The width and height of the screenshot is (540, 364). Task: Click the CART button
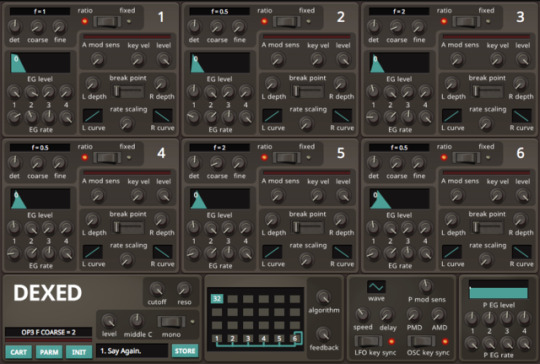18,352
